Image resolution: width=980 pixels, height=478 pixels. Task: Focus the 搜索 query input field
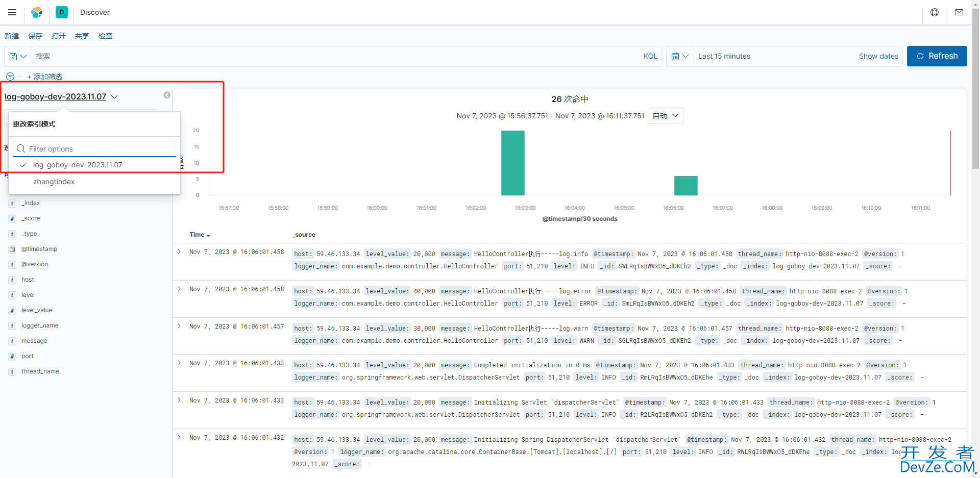pyautogui.click(x=334, y=56)
